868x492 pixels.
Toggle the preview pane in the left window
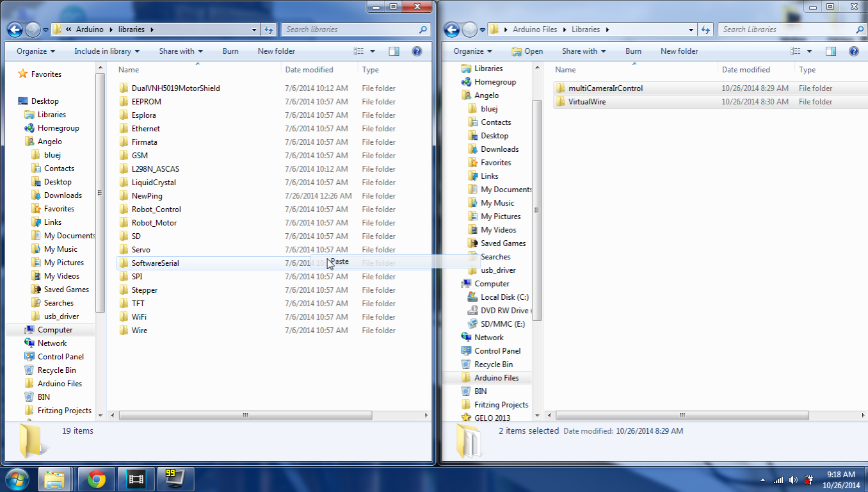(394, 51)
